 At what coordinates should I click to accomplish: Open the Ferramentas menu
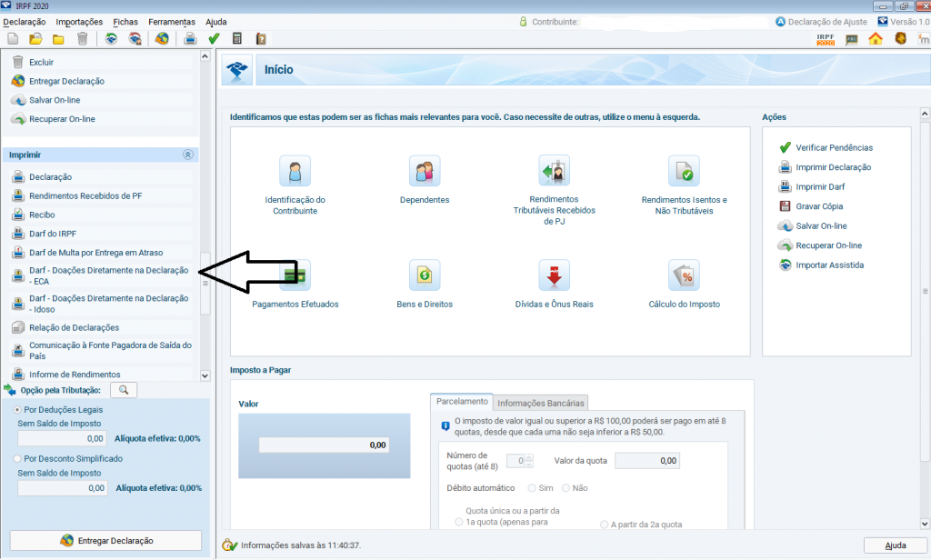coord(172,21)
